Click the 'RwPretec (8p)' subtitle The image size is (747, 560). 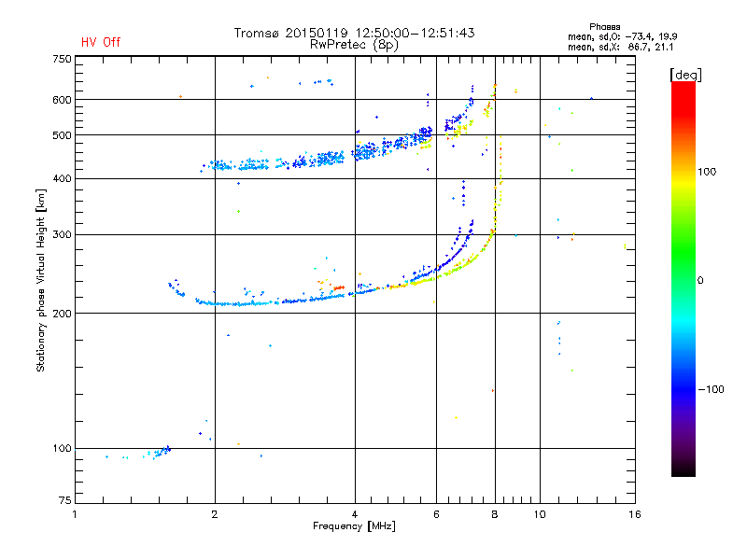354,45
